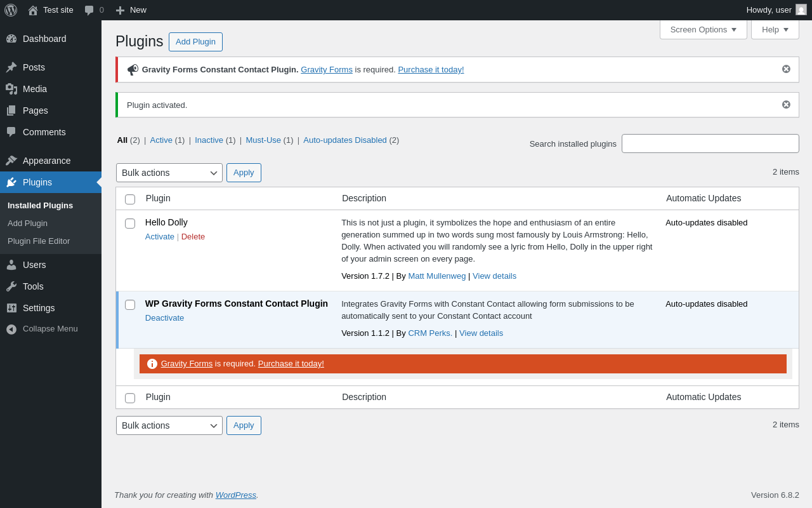Sort by the Plugin column header
This screenshot has width=812, height=508.
tap(158, 198)
